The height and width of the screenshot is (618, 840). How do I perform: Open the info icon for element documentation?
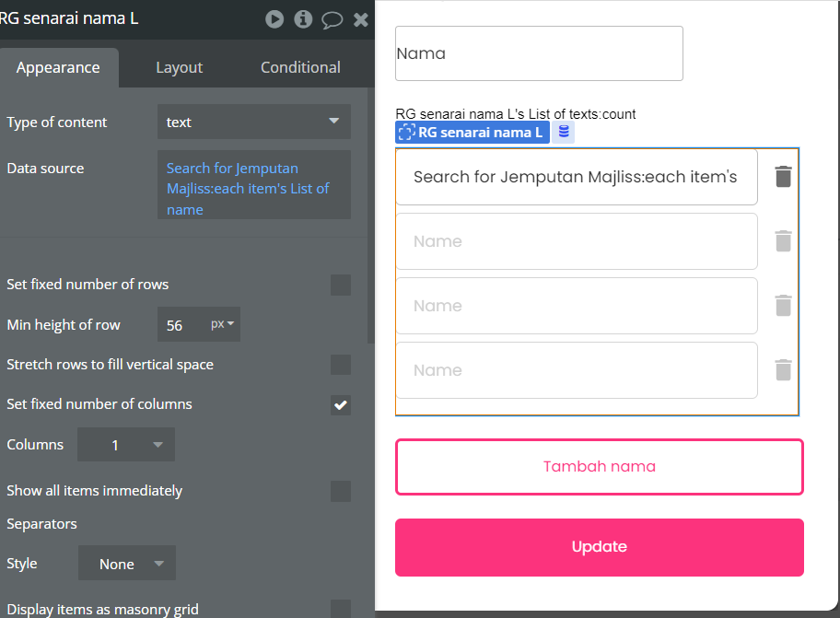303,18
